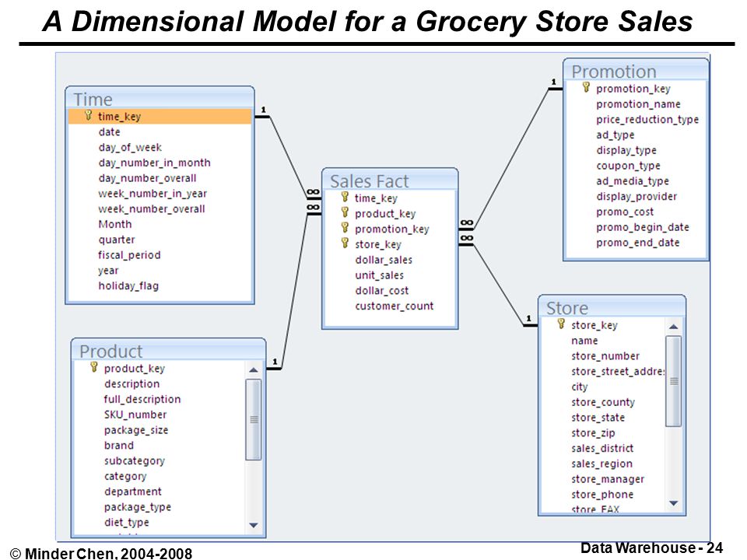Select the quarter field
The image size is (747, 560).
117,240
